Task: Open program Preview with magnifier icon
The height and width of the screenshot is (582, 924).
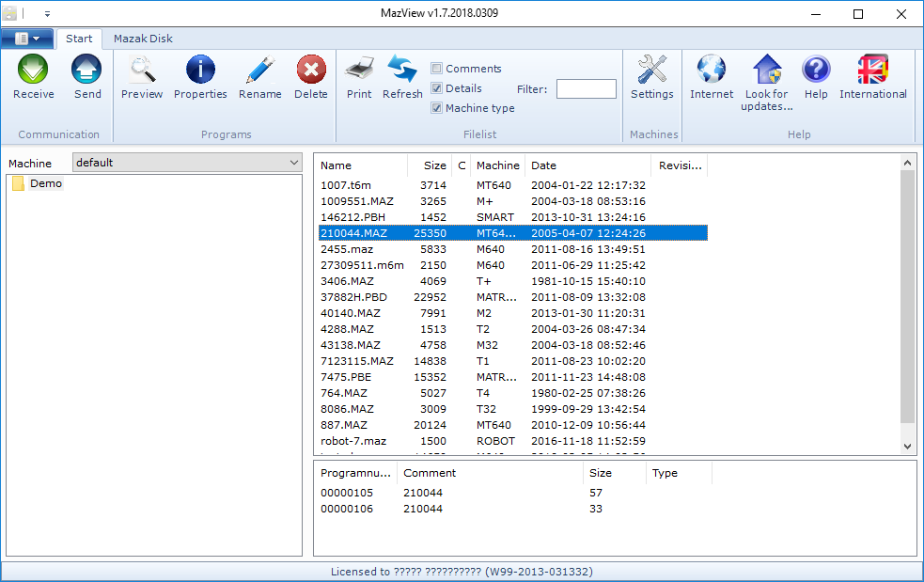Action: click(x=141, y=69)
